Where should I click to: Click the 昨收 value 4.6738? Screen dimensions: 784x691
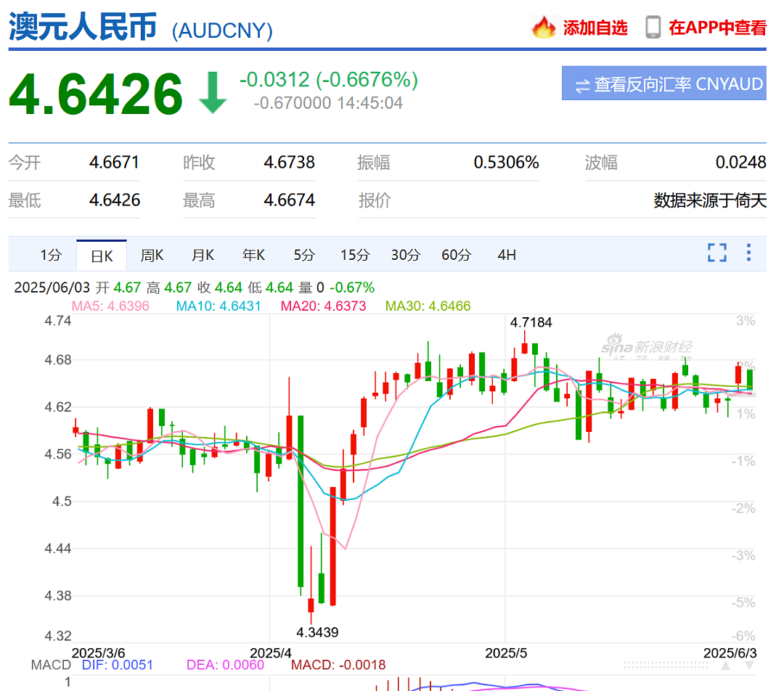pos(290,163)
